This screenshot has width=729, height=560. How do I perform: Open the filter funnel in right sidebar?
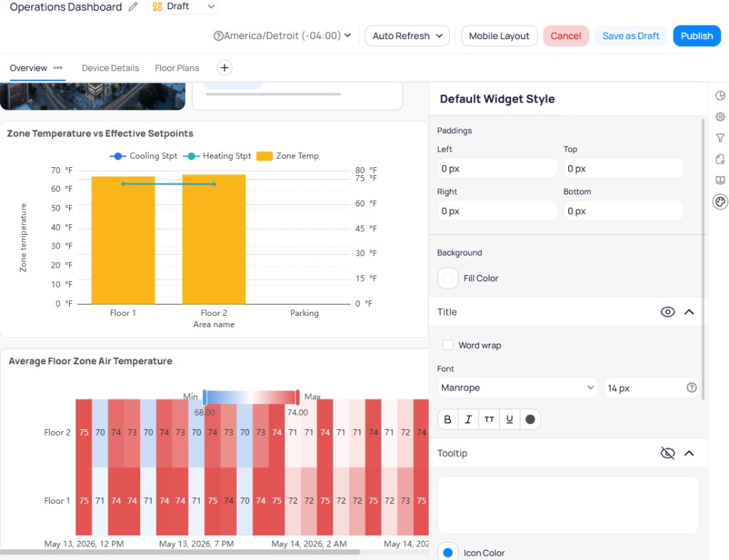pos(720,138)
